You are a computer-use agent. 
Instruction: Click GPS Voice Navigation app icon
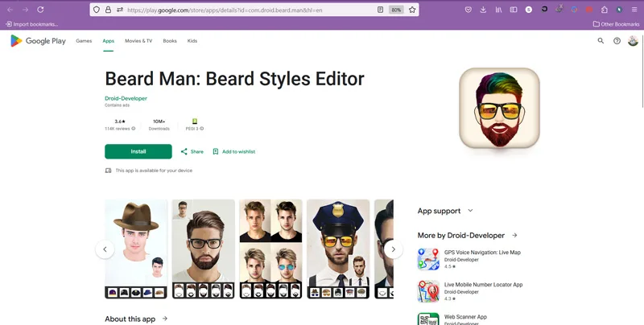pos(428,259)
